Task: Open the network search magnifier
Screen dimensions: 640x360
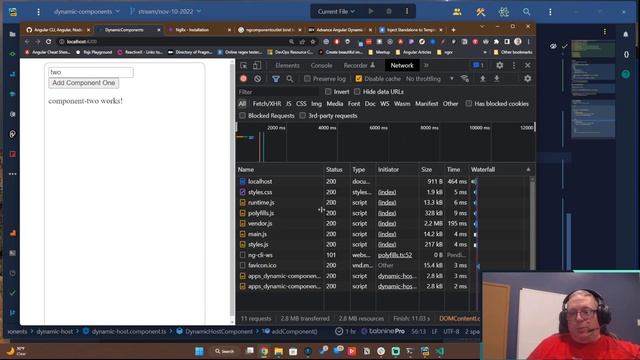Action: coord(290,78)
